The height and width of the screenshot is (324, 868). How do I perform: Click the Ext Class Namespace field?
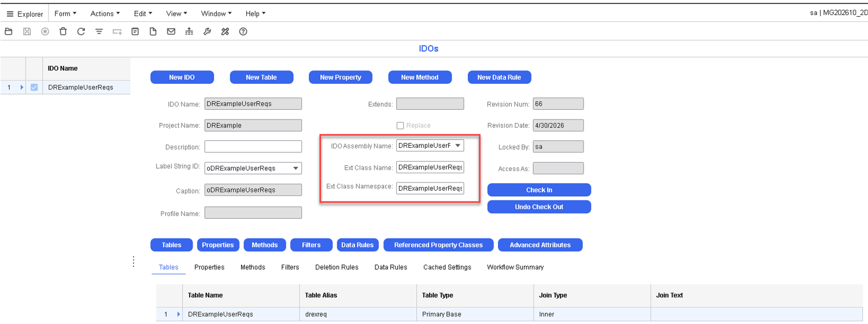coord(430,188)
